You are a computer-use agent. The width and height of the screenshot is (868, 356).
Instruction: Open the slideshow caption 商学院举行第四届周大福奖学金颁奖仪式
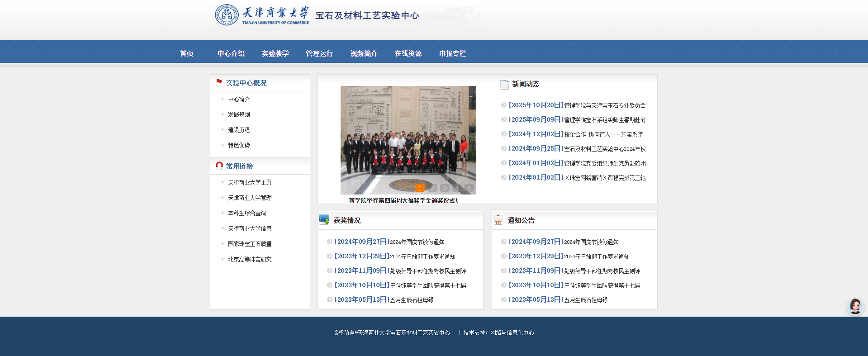407,200
